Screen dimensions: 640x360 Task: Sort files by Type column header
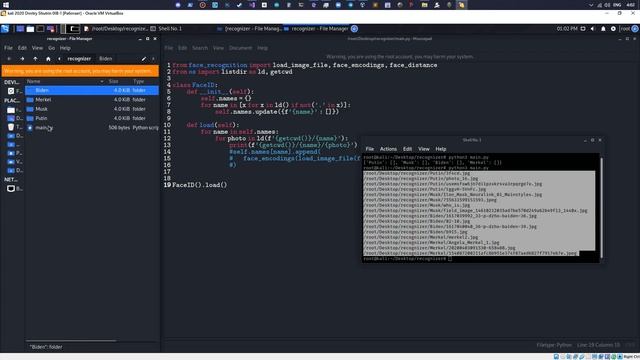[x=139, y=82]
